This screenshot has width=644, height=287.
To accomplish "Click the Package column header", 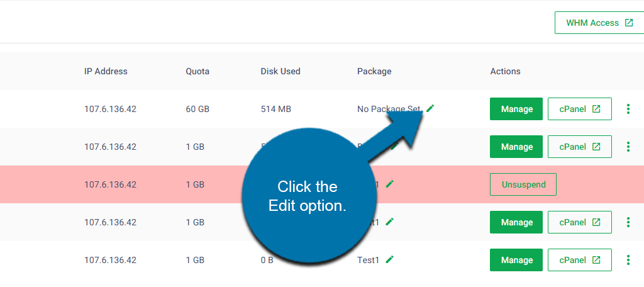I will pyautogui.click(x=374, y=71).
